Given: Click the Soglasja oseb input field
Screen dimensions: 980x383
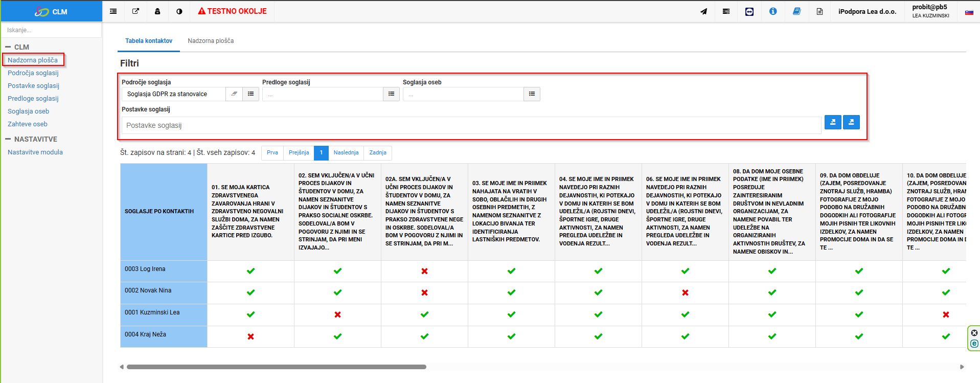Looking at the screenshot, I should (463, 94).
